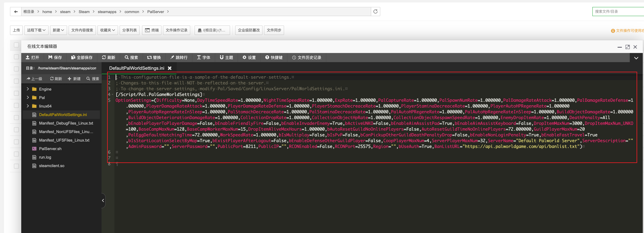644x233 pixels.
Task: Expand the Engine folder
Action: 28,89
